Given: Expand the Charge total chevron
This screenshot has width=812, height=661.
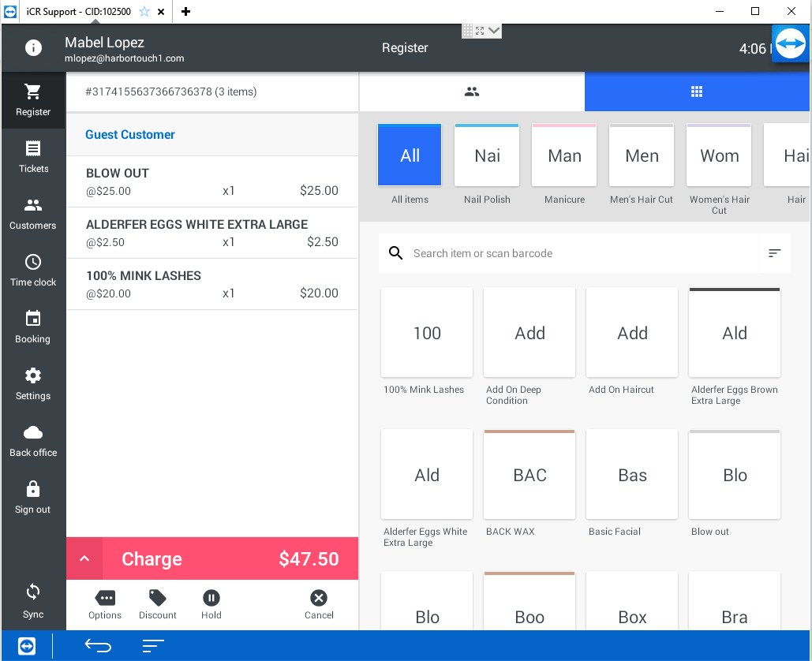Looking at the screenshot, I should [x=84, y=559].
